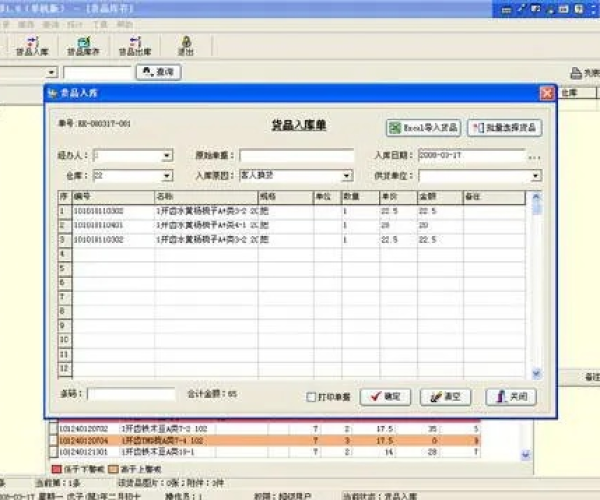Click the 单号 order number text
This screenshot has width=600, height=500.
[x=94, y=124]
